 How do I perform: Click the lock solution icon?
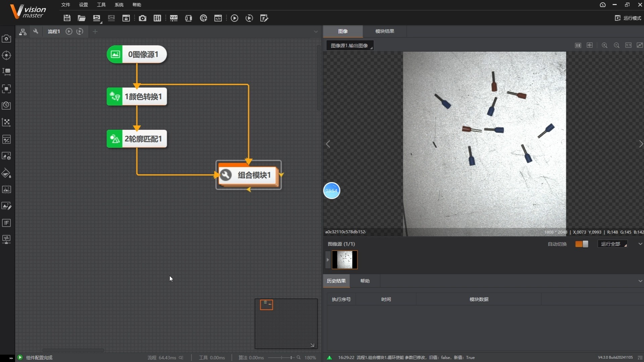point(126,18)
